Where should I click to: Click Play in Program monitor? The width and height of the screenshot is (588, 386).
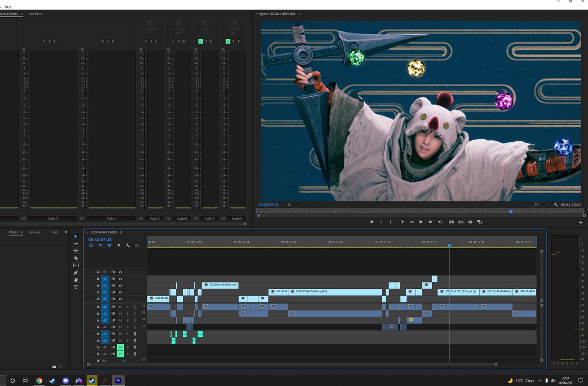click(421, 222)
